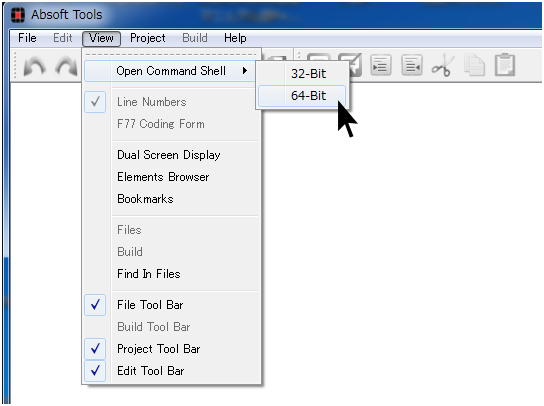Click the increase indent toolbar icon

tap(381, 65)
